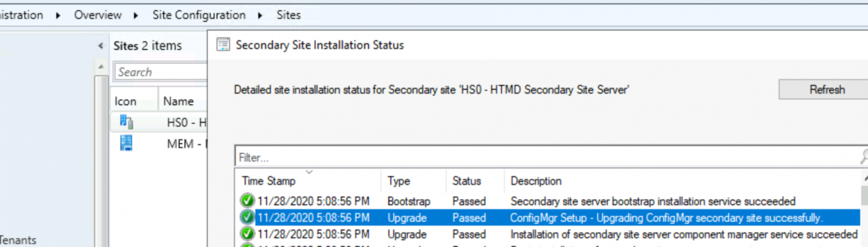Collapse the navigation pane with the arrow
The width and height of the screenshot is (868, 247).
101,45
